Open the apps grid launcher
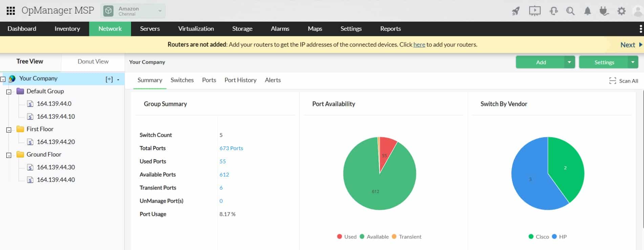This screenshot has width=644, height=250. 11,11
